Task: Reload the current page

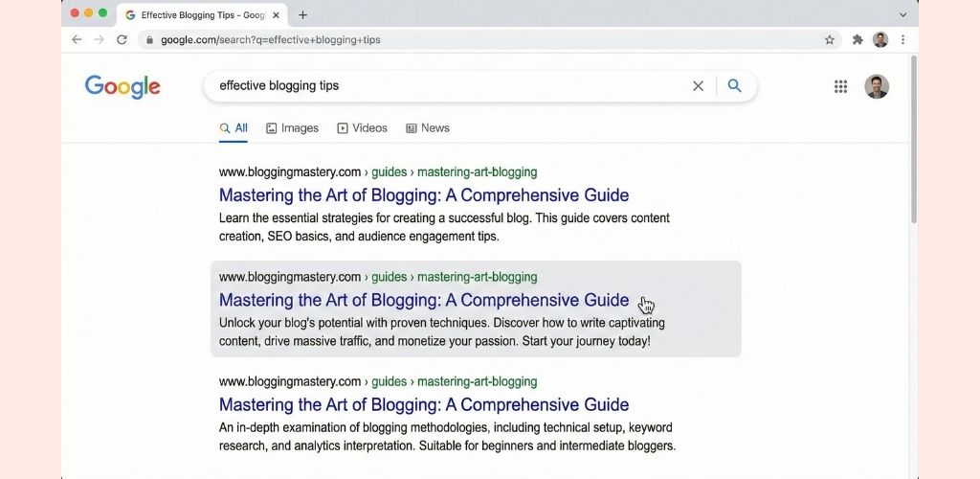Action: (x=122, y=39)
